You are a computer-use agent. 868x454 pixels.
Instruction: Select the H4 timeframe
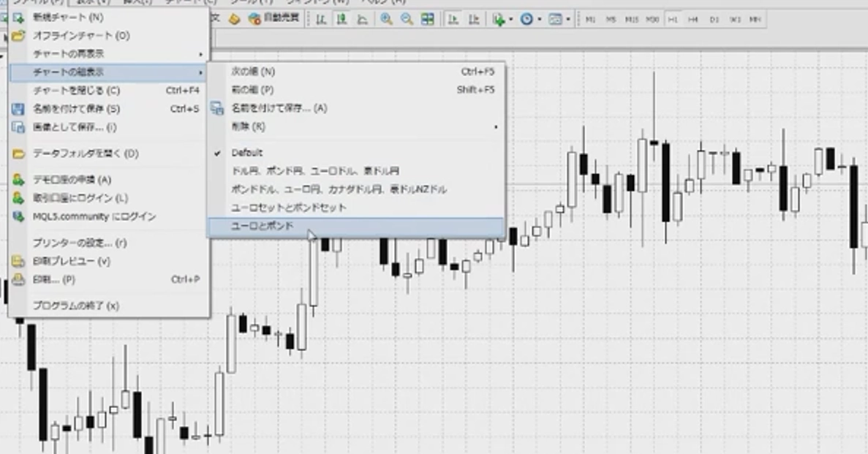(693, 20)
